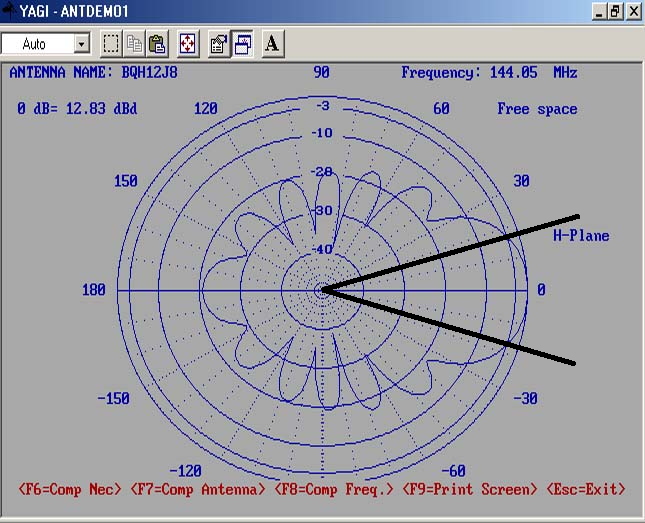Click the F6=Comp Nec option

(x=70, y=489)
